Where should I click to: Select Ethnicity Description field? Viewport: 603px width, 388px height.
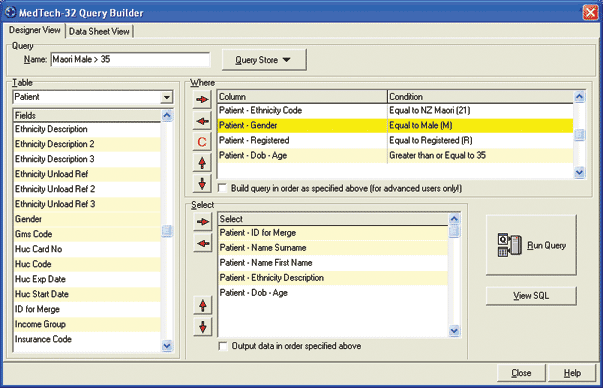pos(87,129)
